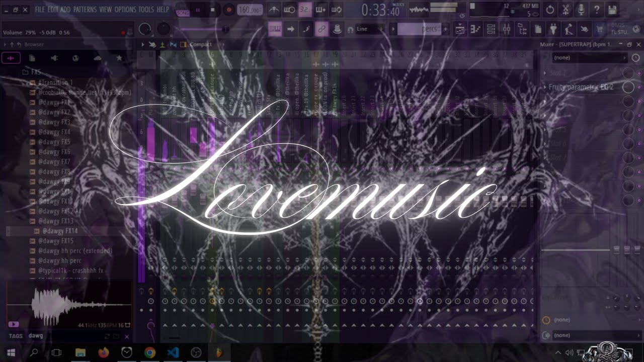Open mixer options menu arrow
Screen dimensions: 644x362
[x=143, y=45]
